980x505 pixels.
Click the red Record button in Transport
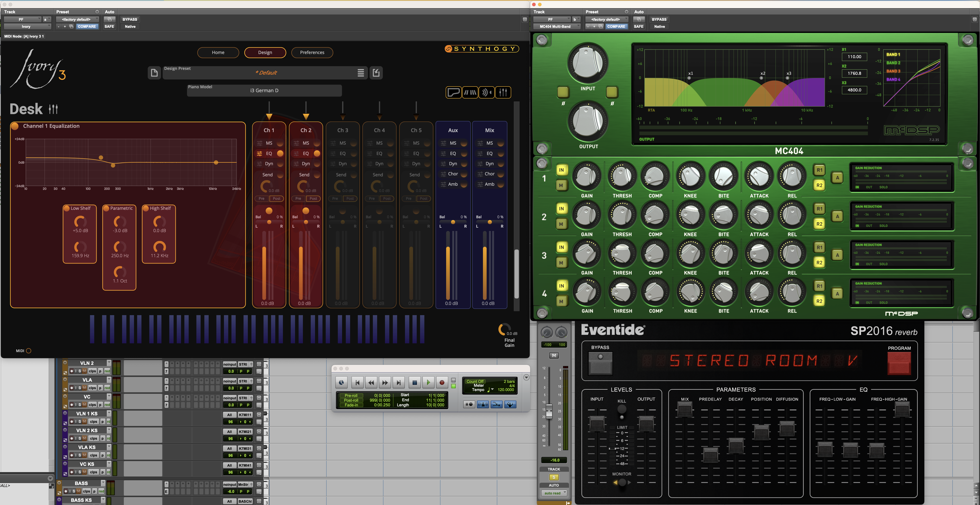tap(442, 383)
